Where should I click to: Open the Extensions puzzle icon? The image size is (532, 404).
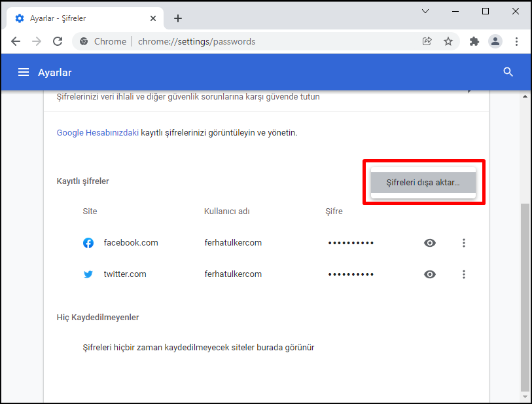pos(474,41)
